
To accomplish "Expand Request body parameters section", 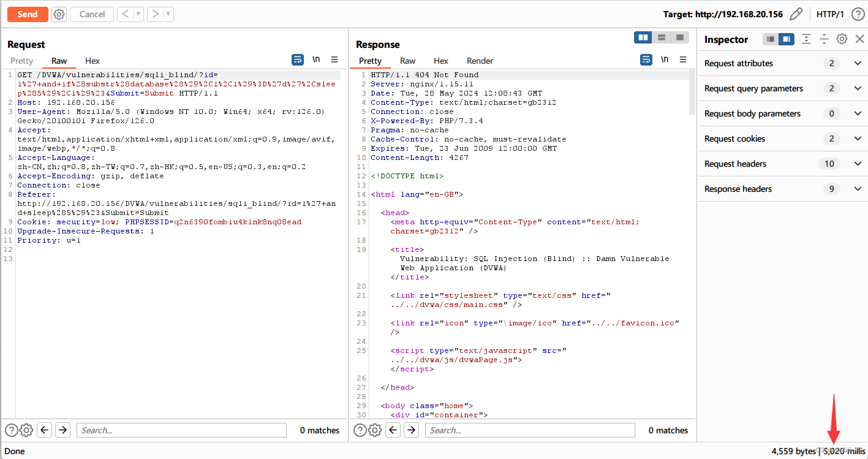I will pos(783,113).
